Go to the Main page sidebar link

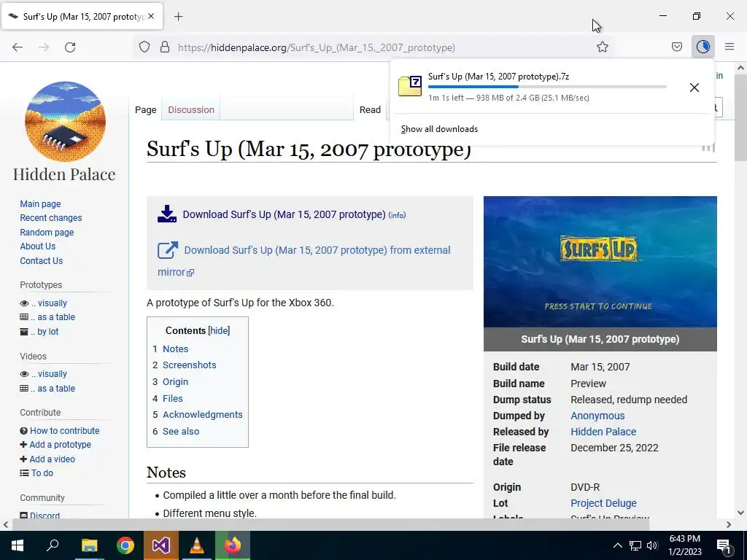(x=41, y=204)
